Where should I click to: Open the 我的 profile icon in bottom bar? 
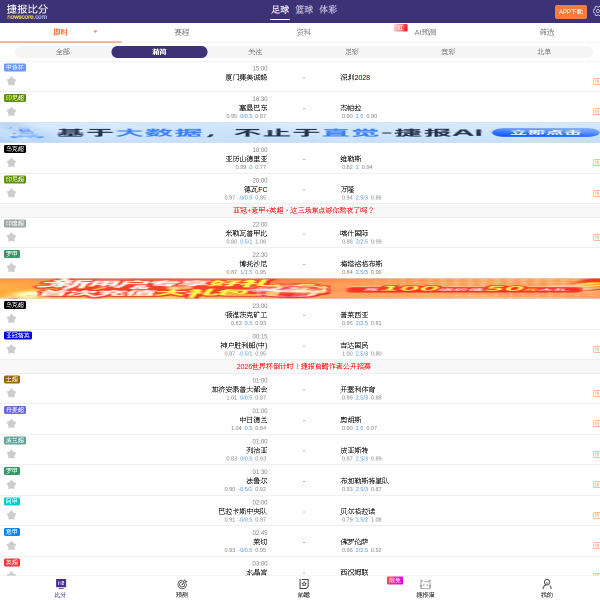pos(546,587)
